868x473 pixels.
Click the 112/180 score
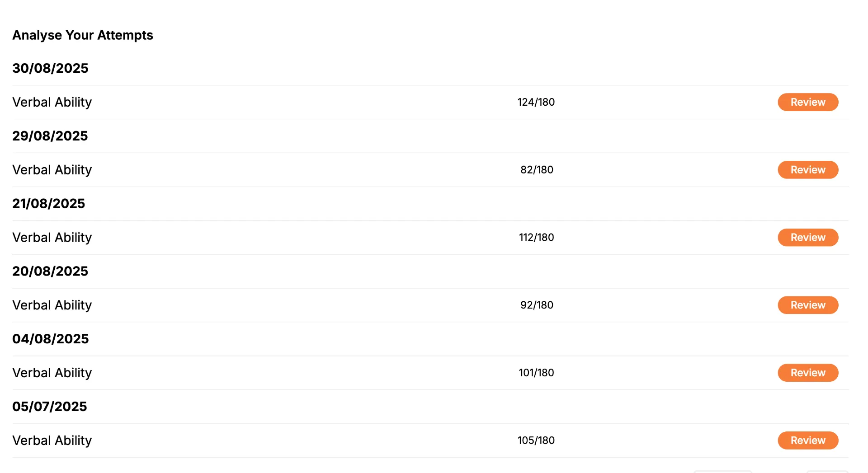point(536,238)
